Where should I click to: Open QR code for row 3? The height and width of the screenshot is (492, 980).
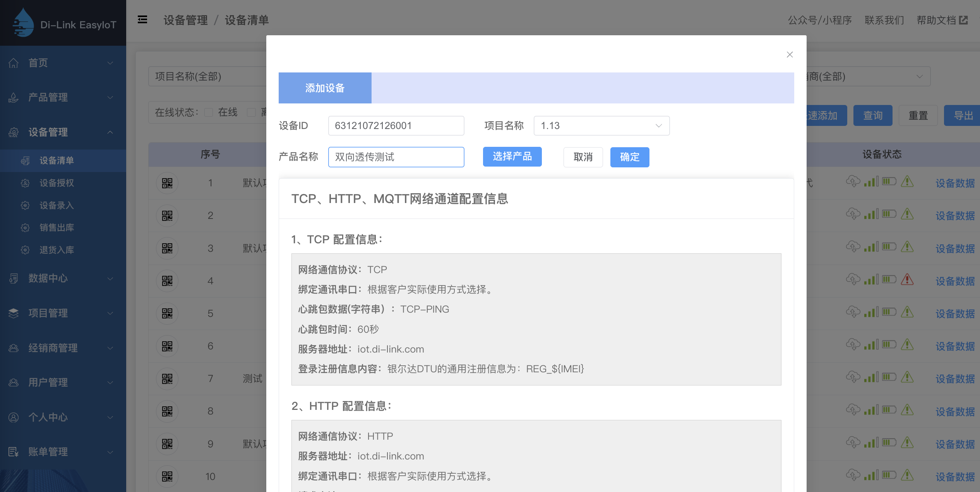tap(167, 248)
